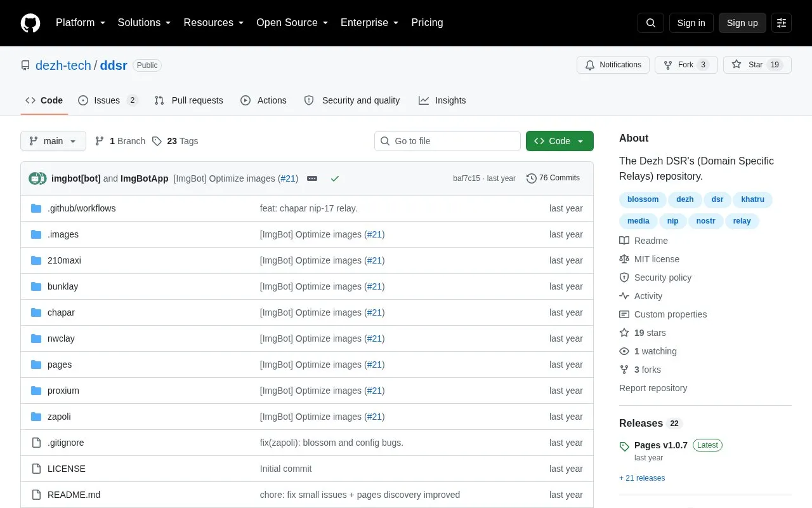Image resolution: width=812 pixels, height=508 pixels.
Task: Open the Custom properties link
Action: 663,314
